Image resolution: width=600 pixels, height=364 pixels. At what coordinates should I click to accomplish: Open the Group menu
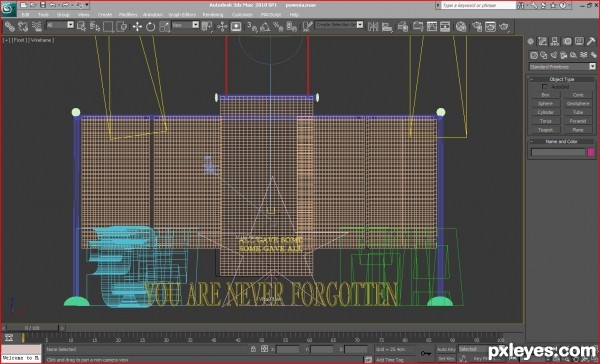(63, 15)
